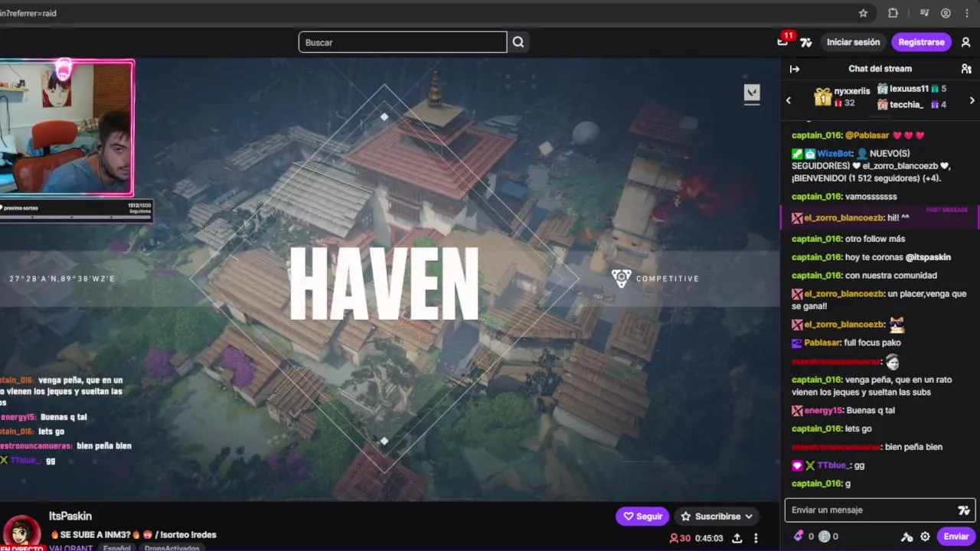Open the 7TV emote picker in message box
The width and height of the screenshot is (980, 551).
(x=964, y=510)
